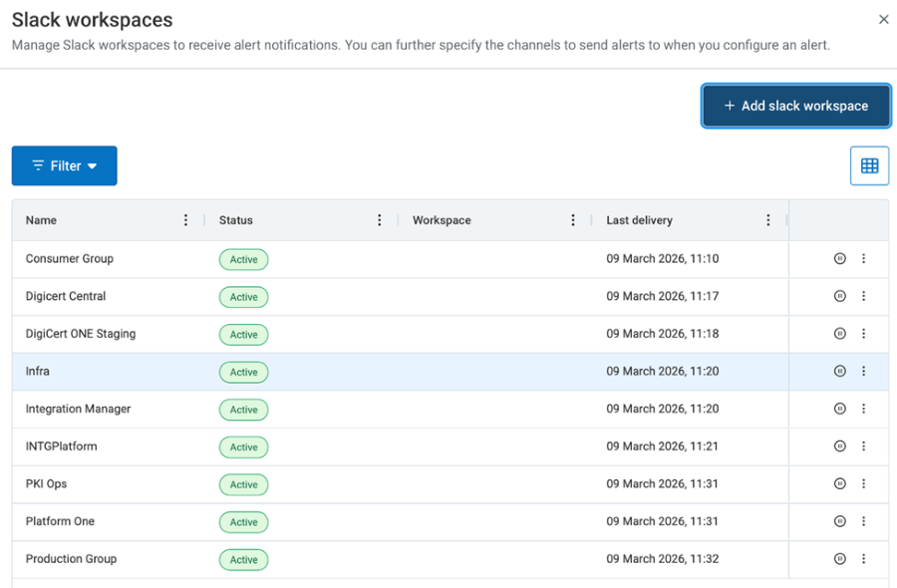Open more actions for Platform One row

[x=863, y=521]
